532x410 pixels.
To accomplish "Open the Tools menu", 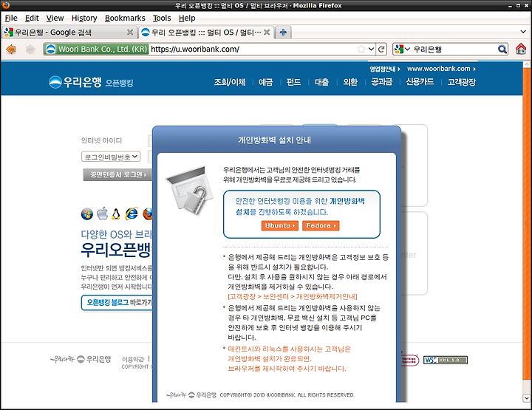I will point(162,18).
